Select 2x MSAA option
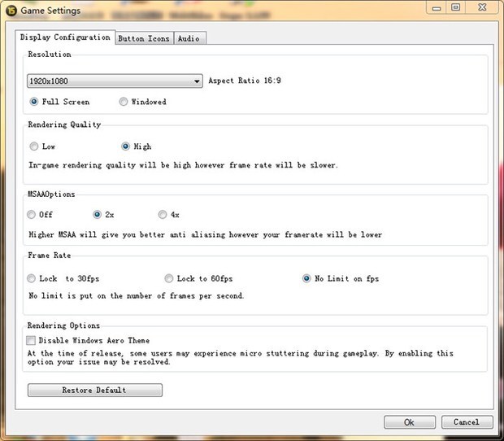The width and height of the screenshot is (504, 441). click(98, 215)
